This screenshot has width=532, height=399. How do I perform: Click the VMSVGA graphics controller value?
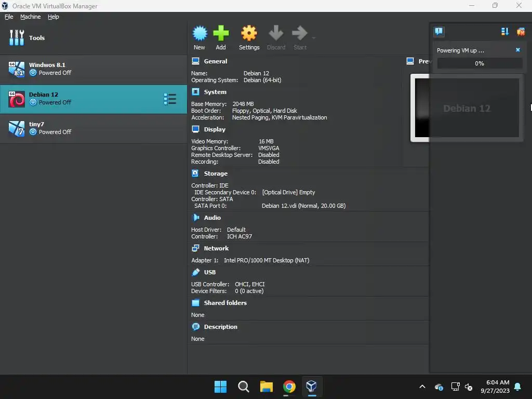tap(269, 148)
